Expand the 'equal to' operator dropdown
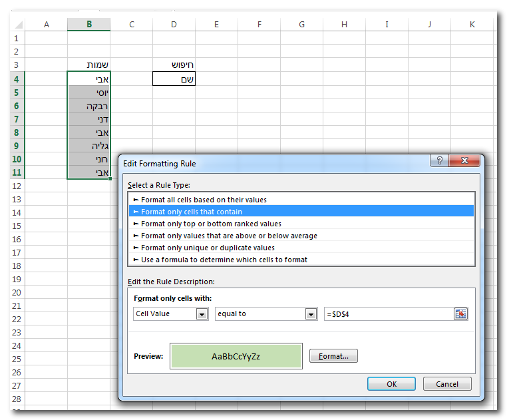 click(311, 314)
